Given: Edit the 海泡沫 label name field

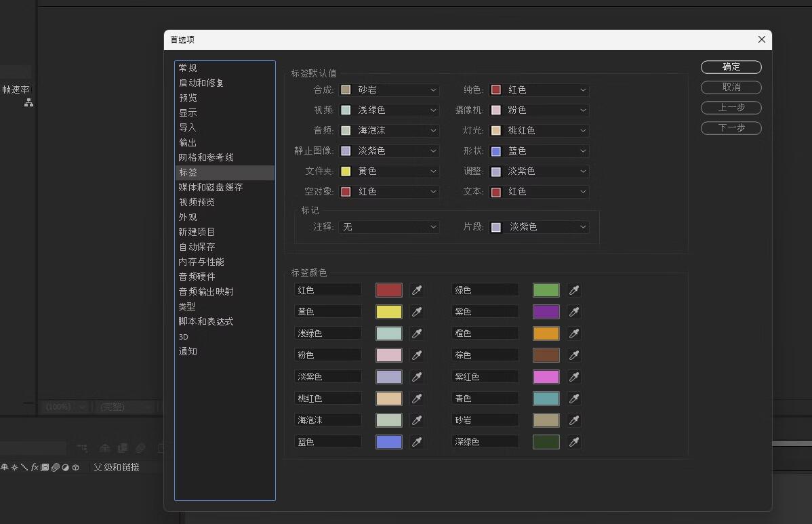Looking at the screenshot, I should coord(328,420).
